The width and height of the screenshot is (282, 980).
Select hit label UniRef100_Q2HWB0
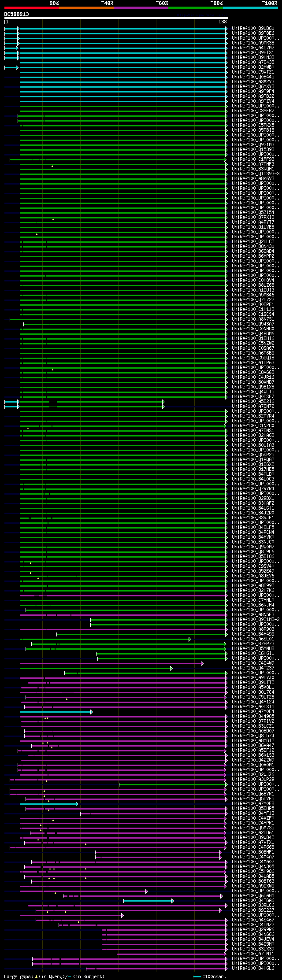[253, 67]
